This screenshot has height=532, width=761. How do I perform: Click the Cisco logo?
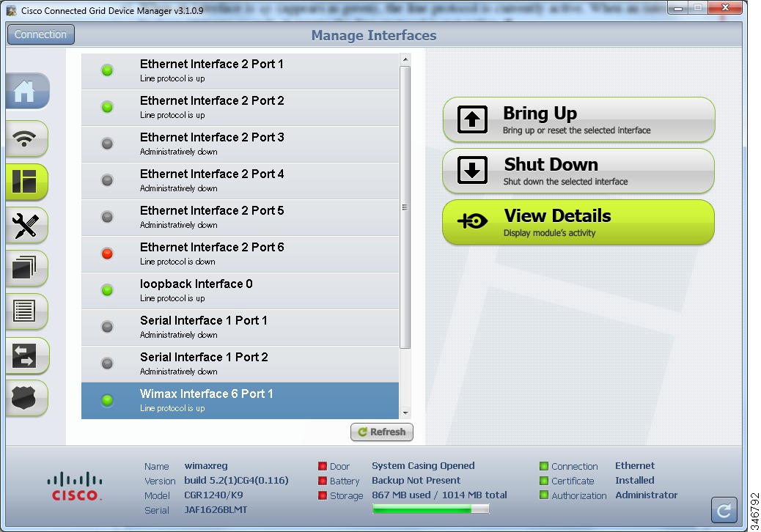pyautogui.click(x=75, y=486)
